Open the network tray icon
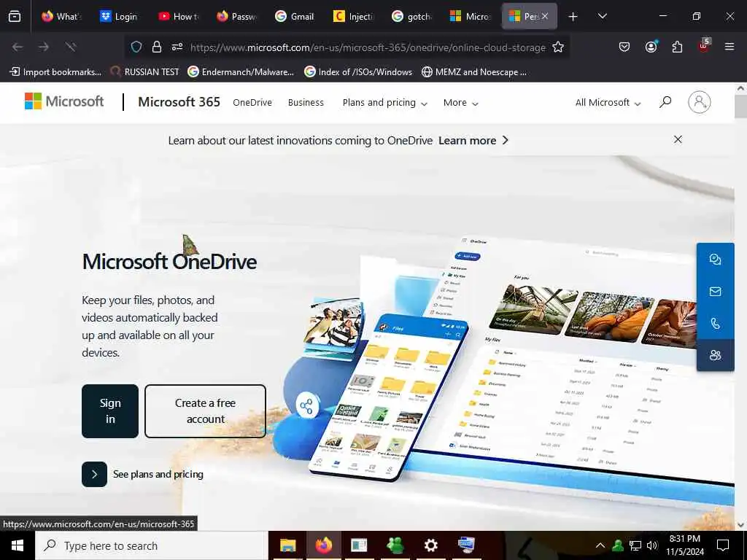Image resolution: width=747 pixels, height=560 pixels. (635, 545)
